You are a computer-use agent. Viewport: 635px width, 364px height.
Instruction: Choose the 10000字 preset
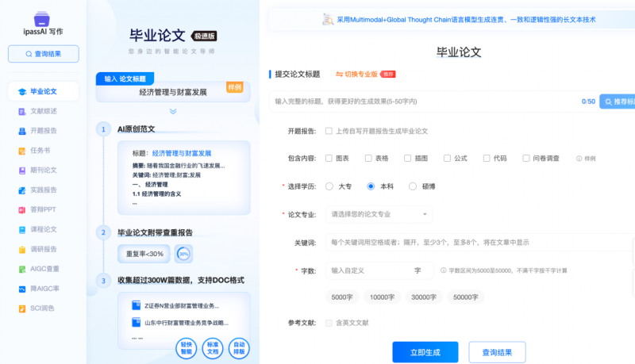[382, 297]
